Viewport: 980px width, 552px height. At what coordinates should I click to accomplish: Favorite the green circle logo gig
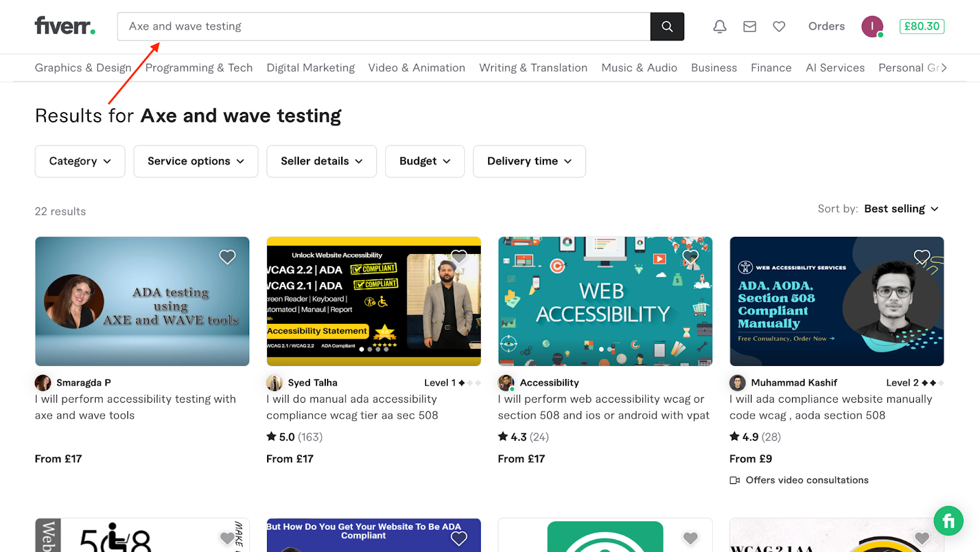[x=690, y=538]
